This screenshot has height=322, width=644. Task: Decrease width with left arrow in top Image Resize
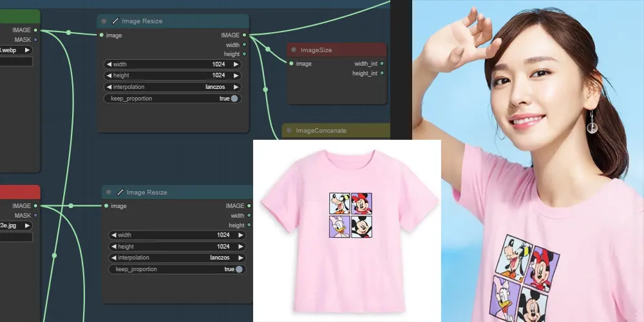click(x=109, y=64)
